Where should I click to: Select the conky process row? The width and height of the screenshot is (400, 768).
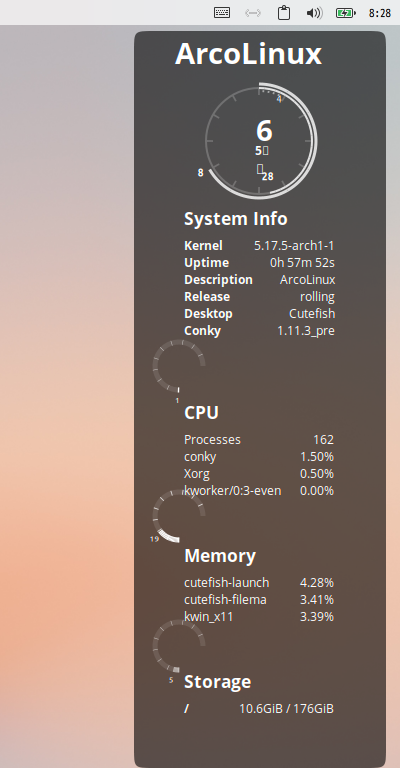[x=259, y=457]
